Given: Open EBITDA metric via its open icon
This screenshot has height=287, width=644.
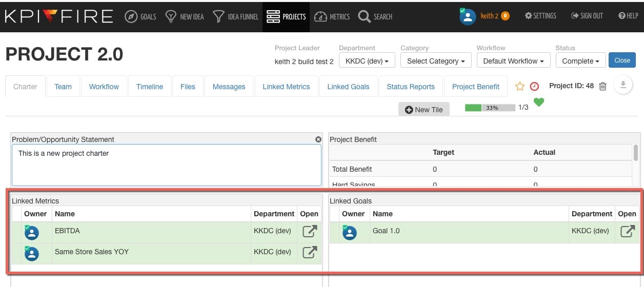Looking at the screenshot, I should [x=309, y=232].
